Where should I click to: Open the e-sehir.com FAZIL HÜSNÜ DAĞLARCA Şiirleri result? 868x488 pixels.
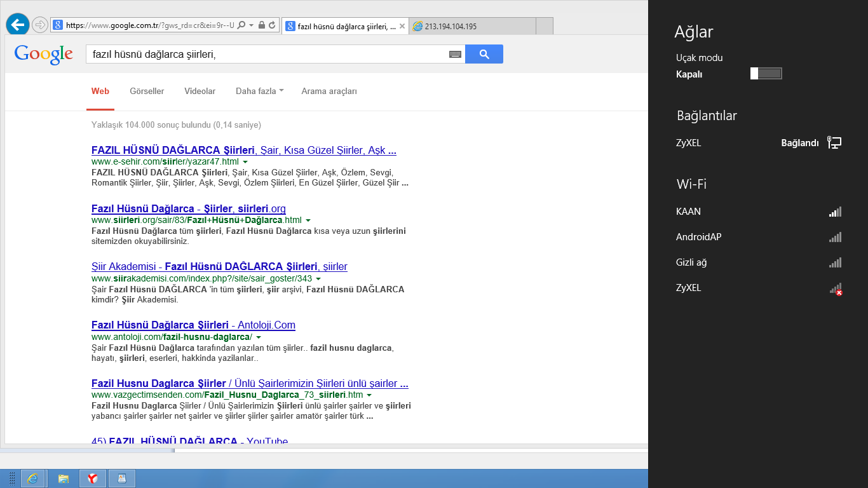tap(244, 151)
